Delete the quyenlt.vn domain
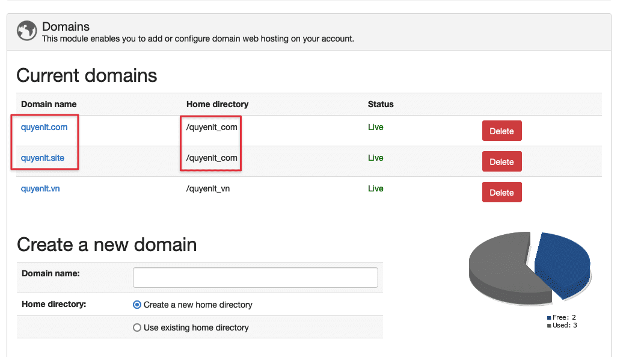This screenshot has height=357, width=644. pyautogui.click(x=501, y=191)
